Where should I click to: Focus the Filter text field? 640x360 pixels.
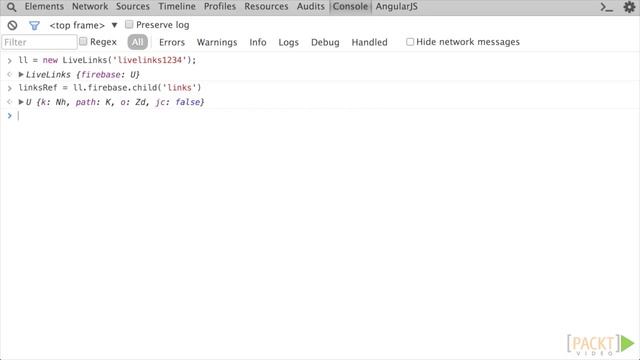click(x=39, y=42)
